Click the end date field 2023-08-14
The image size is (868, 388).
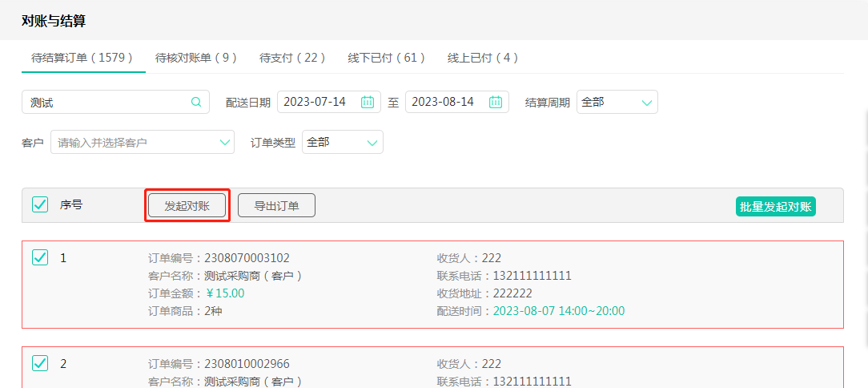coord(444,102)
